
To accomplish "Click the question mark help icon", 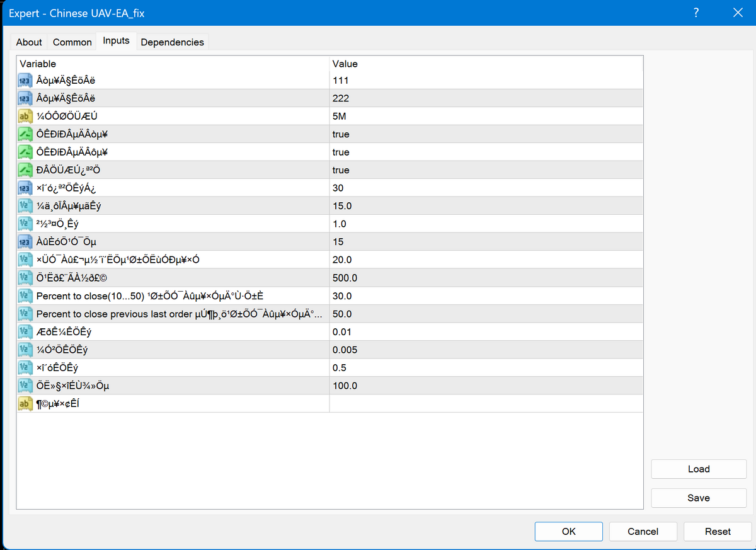I will (x=696, y=13).
